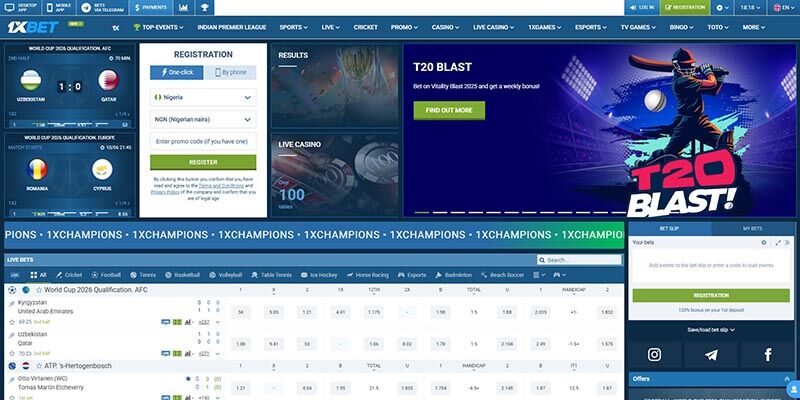The image size is (800, 400).
Task: Filter live bets by Beach Soccer
Action: coord(502,275)
